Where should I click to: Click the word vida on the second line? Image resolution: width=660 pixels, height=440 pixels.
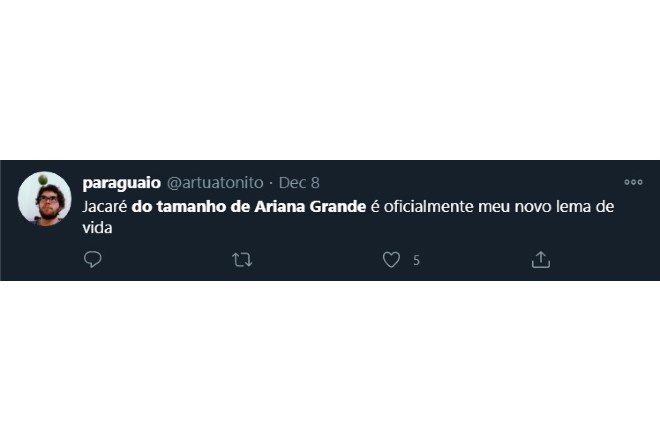point(98,228)
